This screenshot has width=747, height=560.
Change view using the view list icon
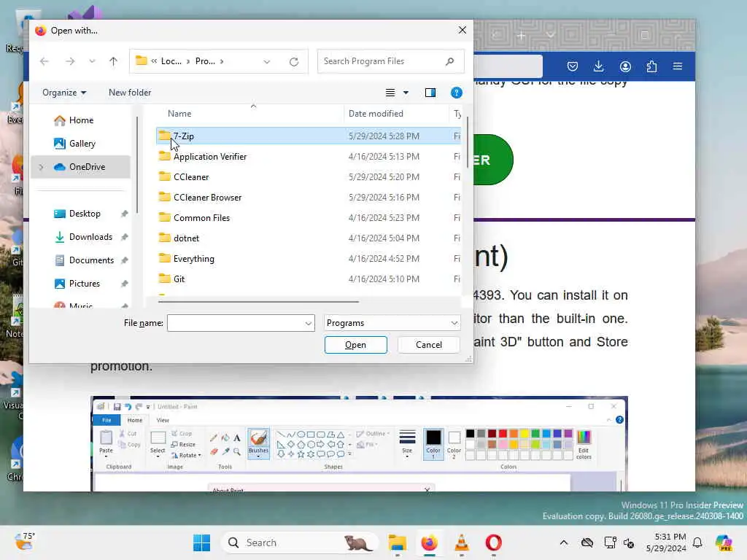(390, 93)
